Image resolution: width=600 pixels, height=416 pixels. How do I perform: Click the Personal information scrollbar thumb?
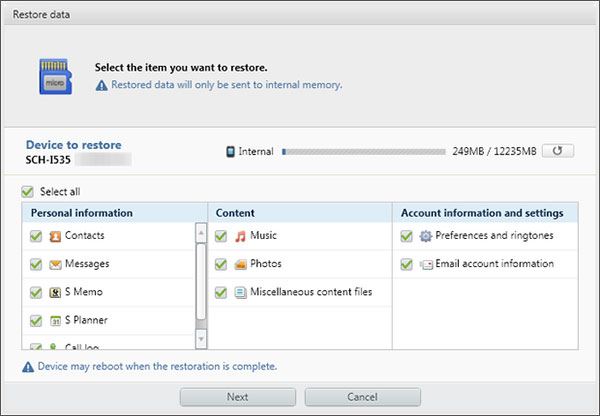point(201,282)
